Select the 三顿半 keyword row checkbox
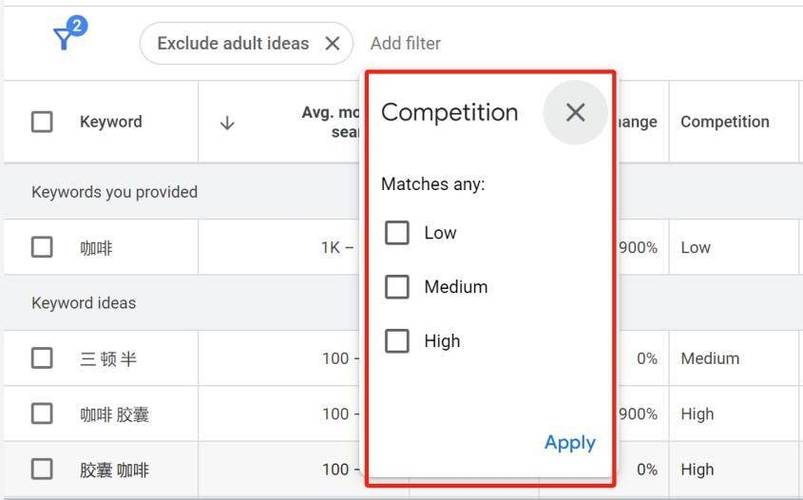This screenshot has width=803, height=500. [x=42, y=358]
